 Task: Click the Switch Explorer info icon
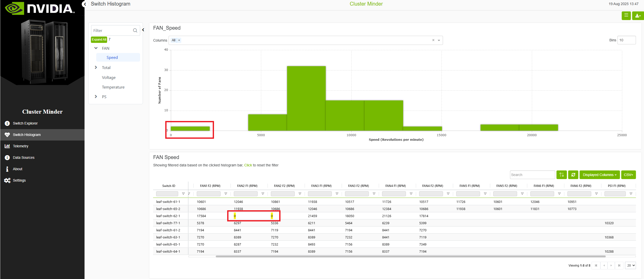pos(7,123)
